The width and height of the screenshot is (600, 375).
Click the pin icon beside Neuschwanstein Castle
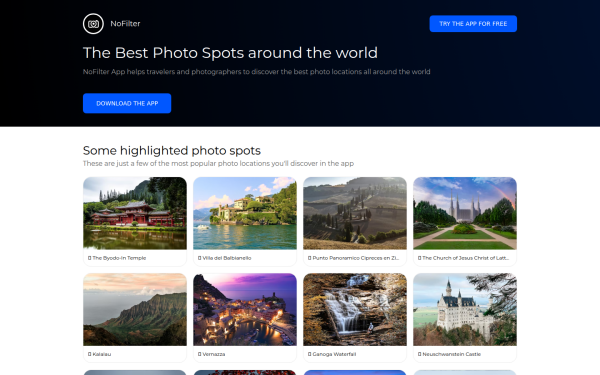click(x=419, y=354)
